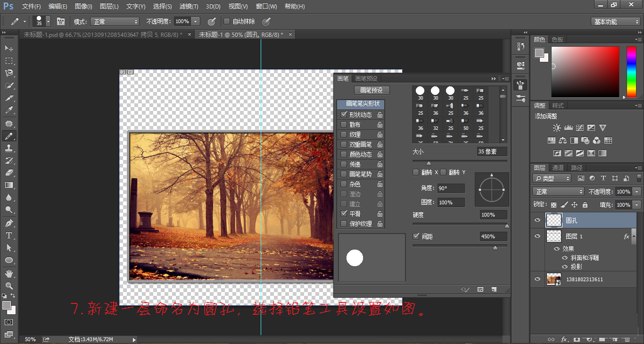Screen dimensions: 644x344
Task: Select the Horizontal Type tool
Action: point(9,235)
